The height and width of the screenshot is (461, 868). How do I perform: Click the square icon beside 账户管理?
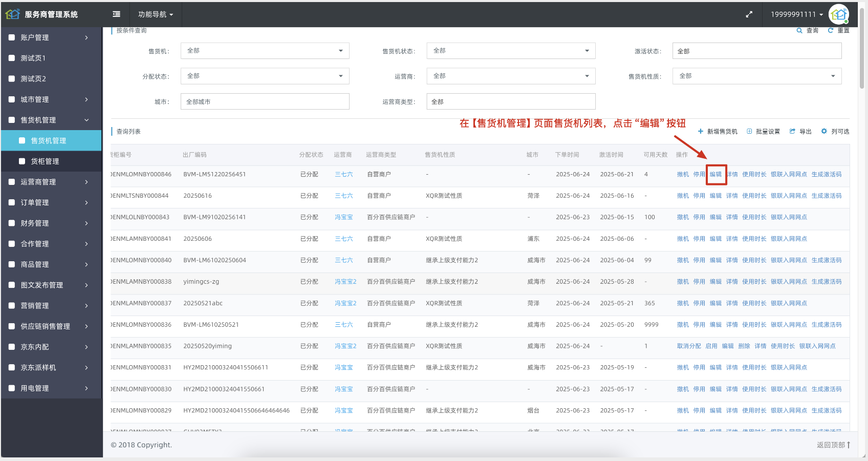(x=12, y=37)
